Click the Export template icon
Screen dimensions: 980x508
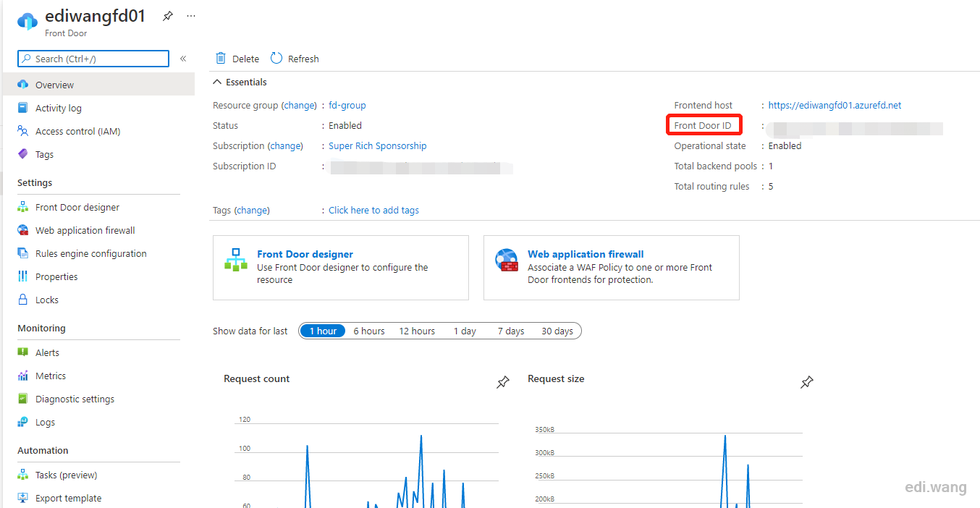pyautogui.click(x=22, y=498)
